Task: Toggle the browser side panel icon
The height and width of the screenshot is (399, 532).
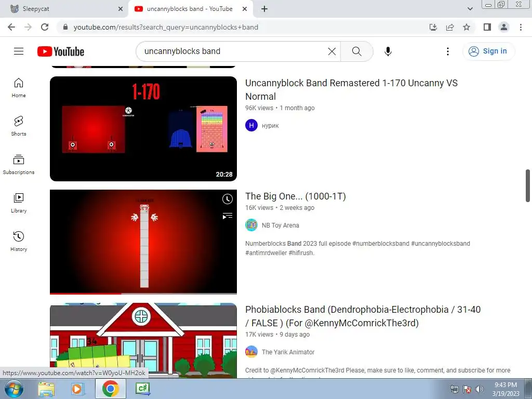Action: click(487, 27)
